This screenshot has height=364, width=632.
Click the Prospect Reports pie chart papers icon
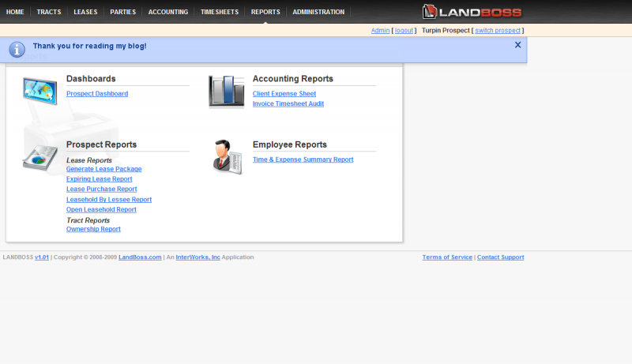[40, 158]
